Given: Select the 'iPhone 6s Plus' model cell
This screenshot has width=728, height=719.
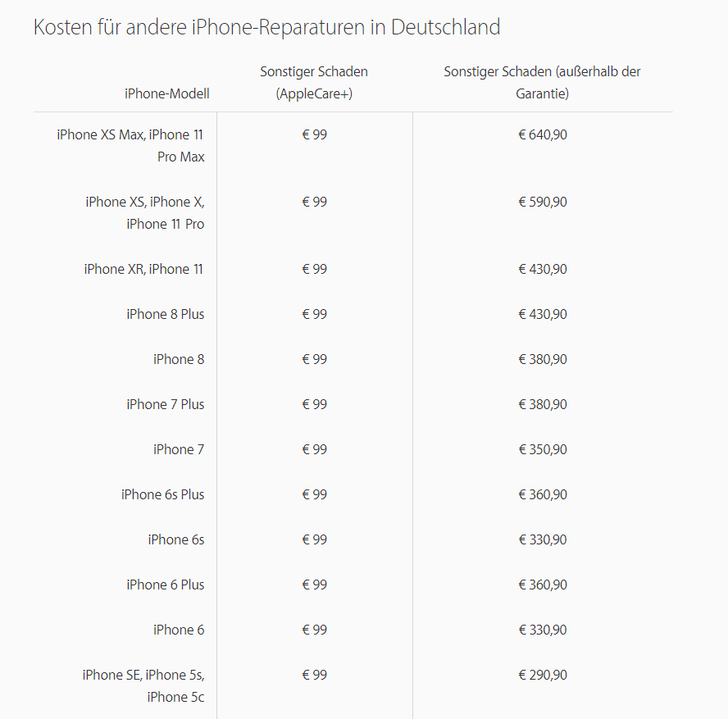Looking at the screenshot, I should [x=162, y=494].
